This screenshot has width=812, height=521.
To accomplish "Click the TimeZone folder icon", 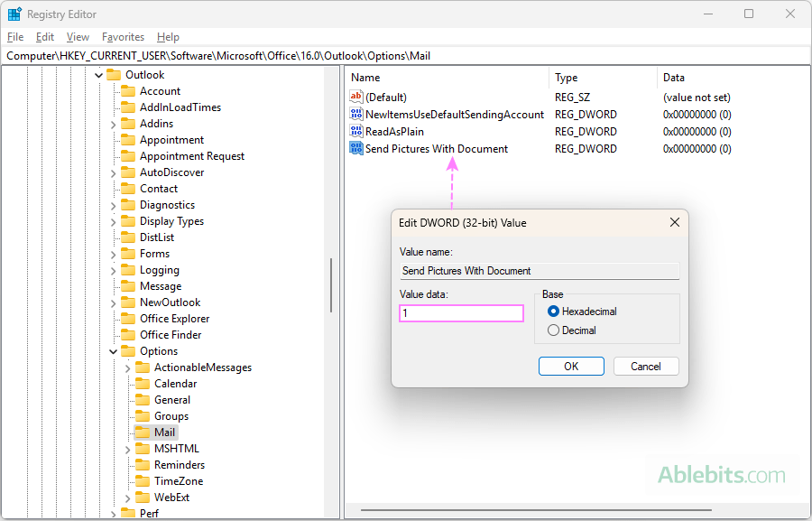I will pos(143,481).
